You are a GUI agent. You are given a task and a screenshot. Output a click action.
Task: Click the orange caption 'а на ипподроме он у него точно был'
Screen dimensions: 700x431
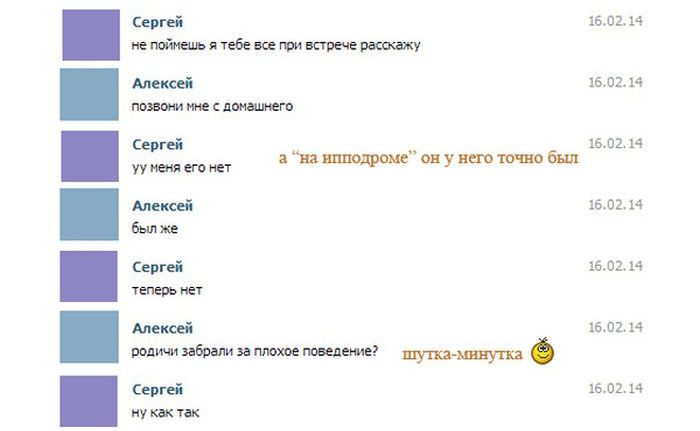(429, 158)
